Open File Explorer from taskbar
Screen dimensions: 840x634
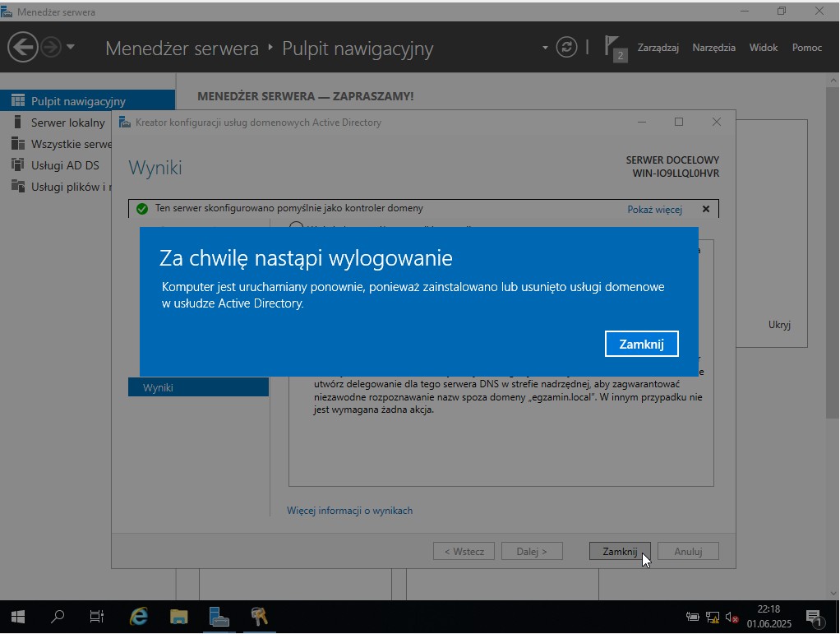pos(178,617)
